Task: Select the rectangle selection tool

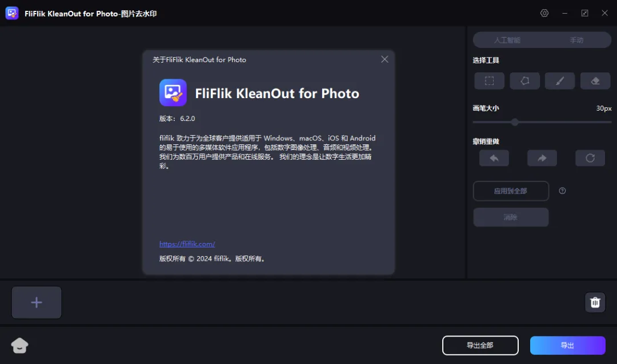Action: [x=489, y=81]
